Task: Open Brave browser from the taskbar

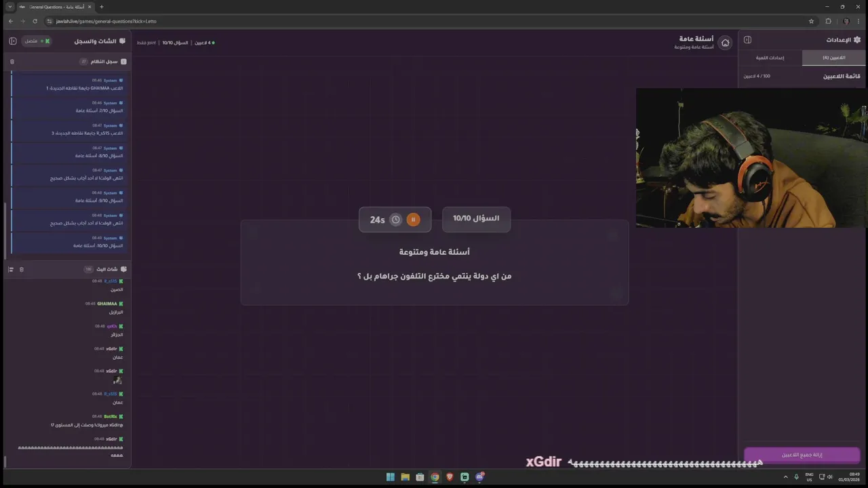Action: [450, 477]
